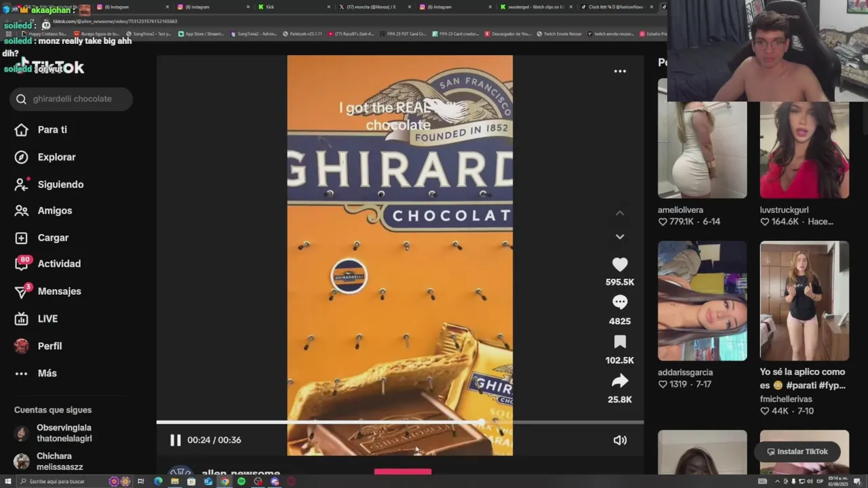Image resolution: width=868 pixels, height=488 pixels.
Task: Open Edge from the Windows taskbar
Action: coord(158,481)
